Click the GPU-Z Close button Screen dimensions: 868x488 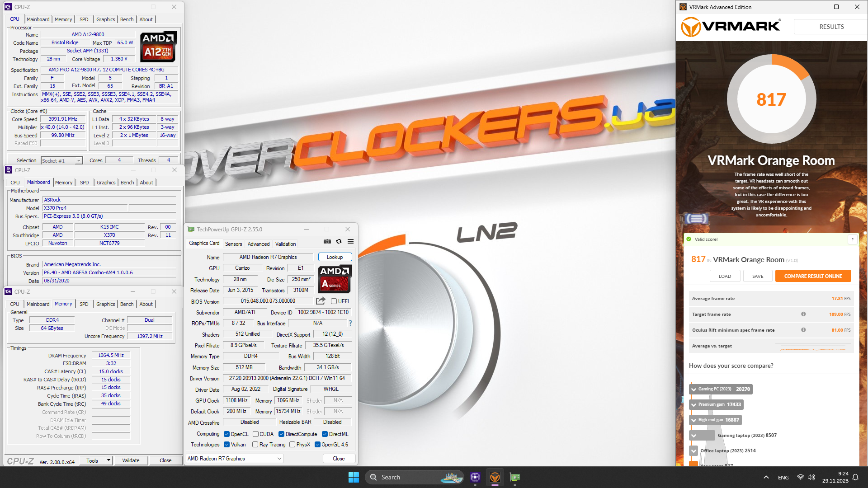pos(339,459)
